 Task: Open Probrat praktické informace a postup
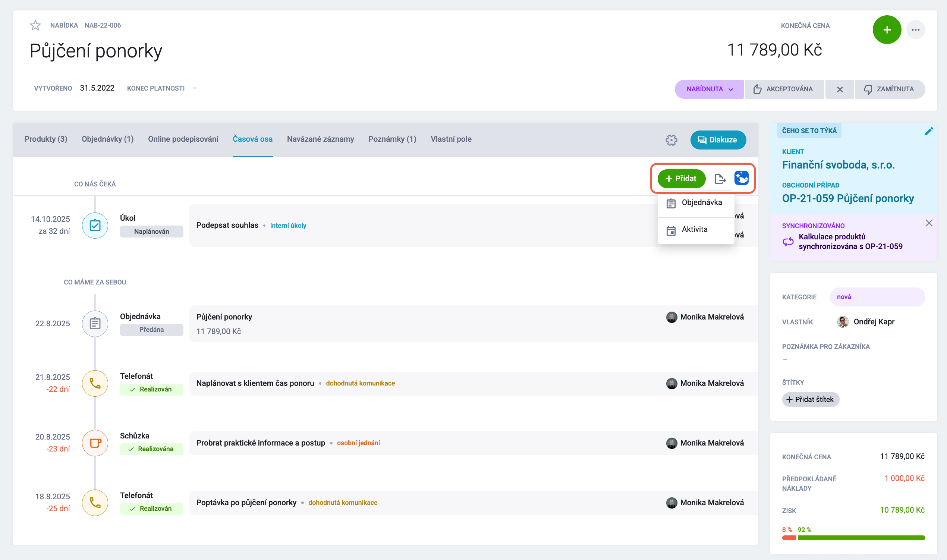[x=260, y=443]
